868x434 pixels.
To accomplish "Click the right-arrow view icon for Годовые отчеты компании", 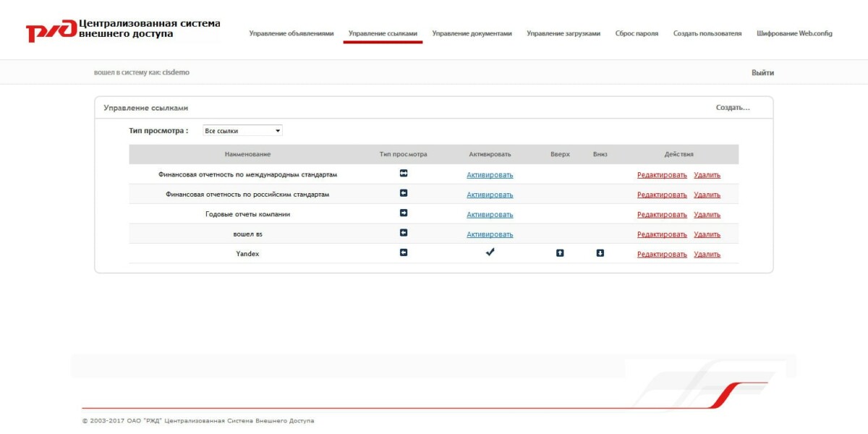I will 403,213.
